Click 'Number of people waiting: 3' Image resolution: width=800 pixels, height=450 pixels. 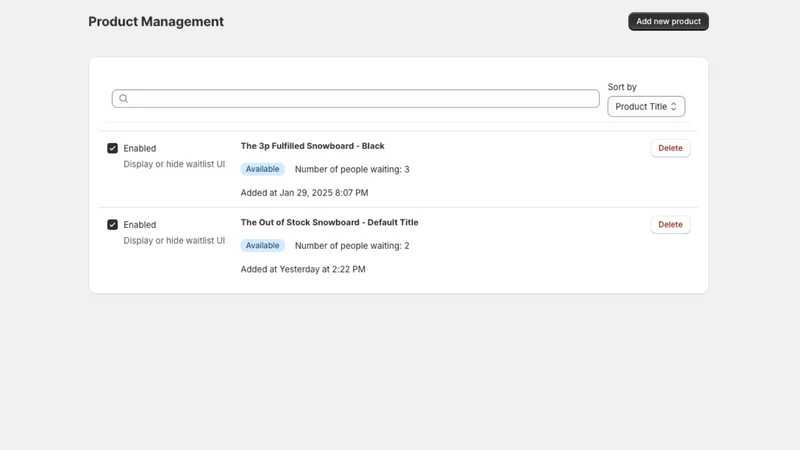[352, 169]
